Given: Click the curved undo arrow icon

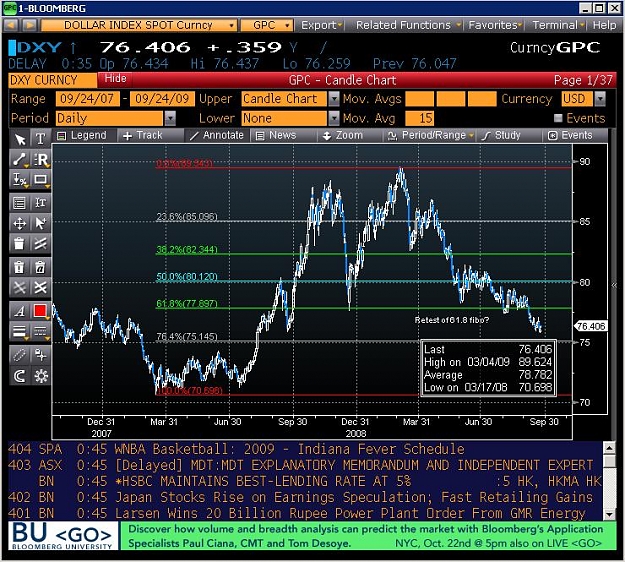Looking at the screenshot, I should click(x=19, y=375).
